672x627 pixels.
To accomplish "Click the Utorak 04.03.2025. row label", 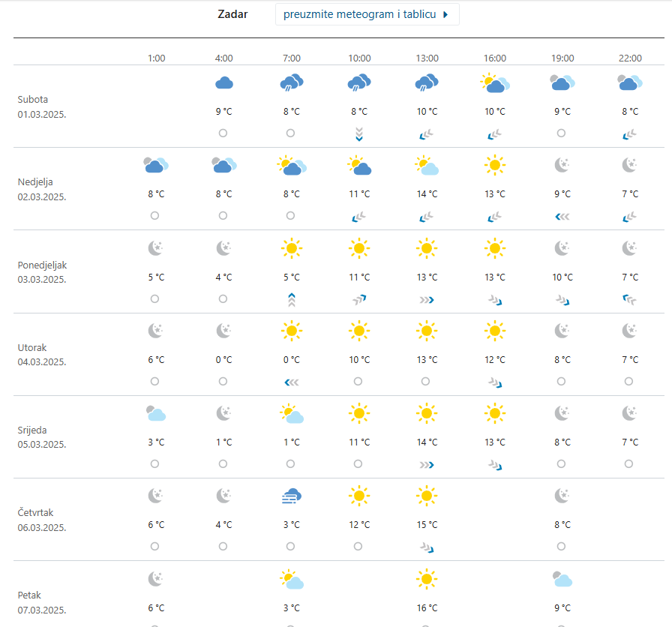I will [x=42, y=355].
